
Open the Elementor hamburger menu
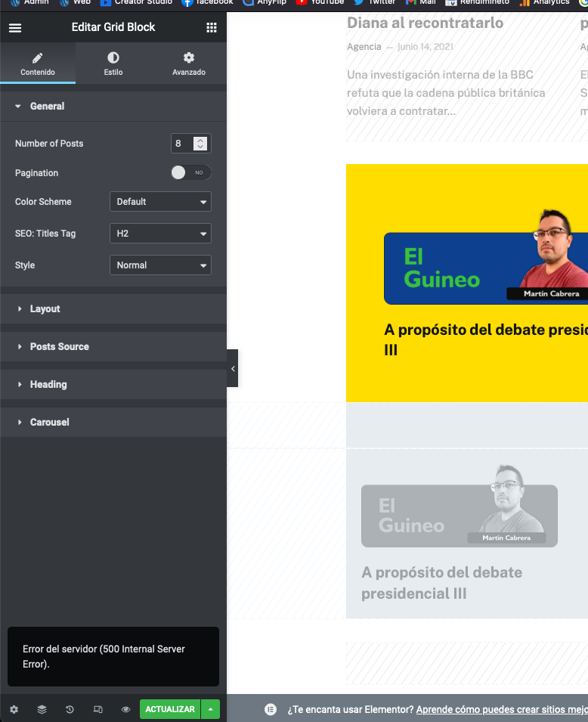point(15,28)
